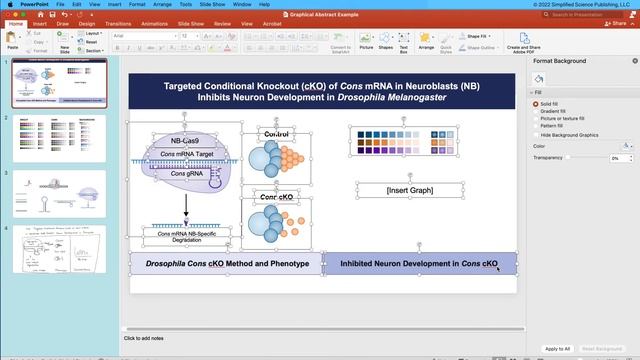Insert a Text Box
This screenshot has width=640, height=360.
(404, 42)
